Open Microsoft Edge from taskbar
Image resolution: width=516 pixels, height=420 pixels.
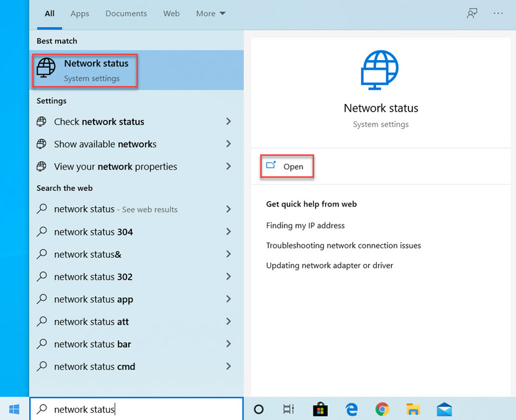352,409
